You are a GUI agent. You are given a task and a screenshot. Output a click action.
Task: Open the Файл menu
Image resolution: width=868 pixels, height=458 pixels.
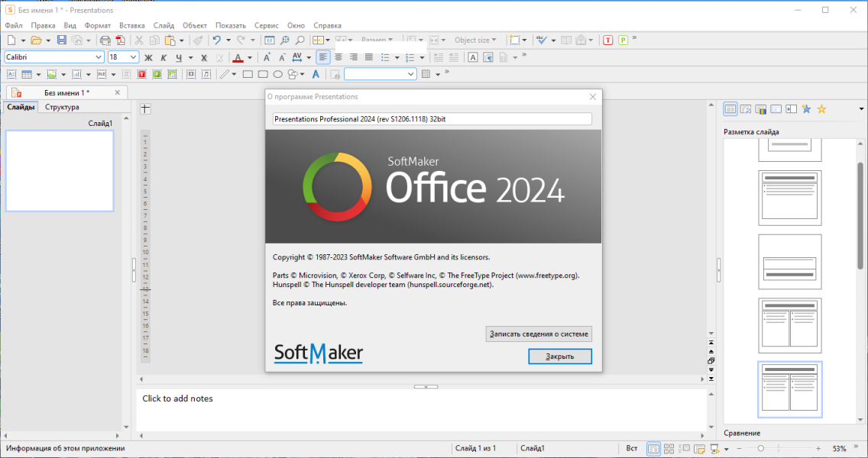coord(14,25)
